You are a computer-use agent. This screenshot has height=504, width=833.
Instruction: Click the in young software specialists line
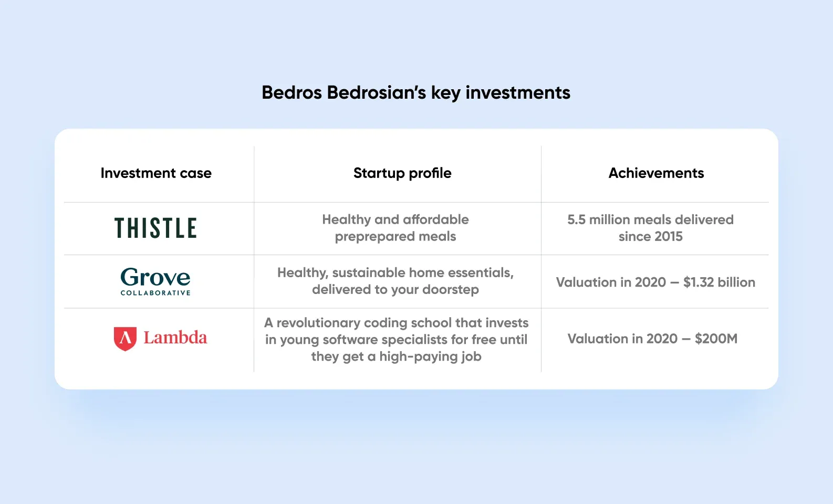click(x=397, y=340)
